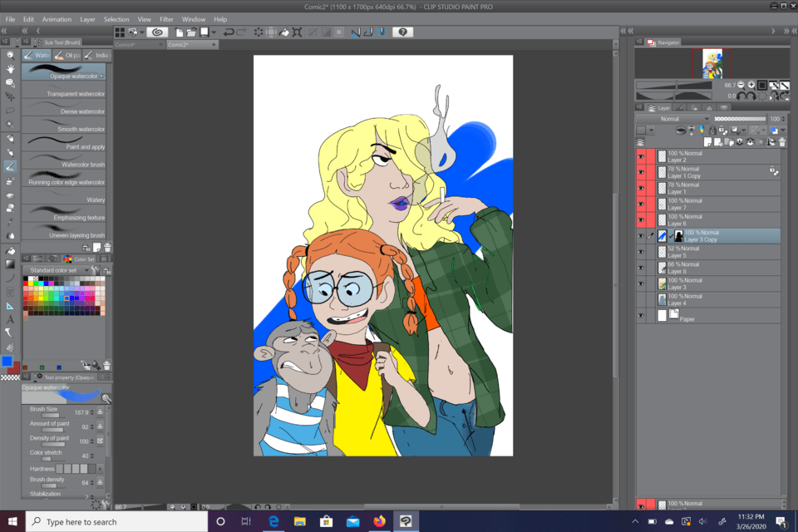Pick the Uneven layering brush
The image size is (798, 532).
tap(64, 232)
